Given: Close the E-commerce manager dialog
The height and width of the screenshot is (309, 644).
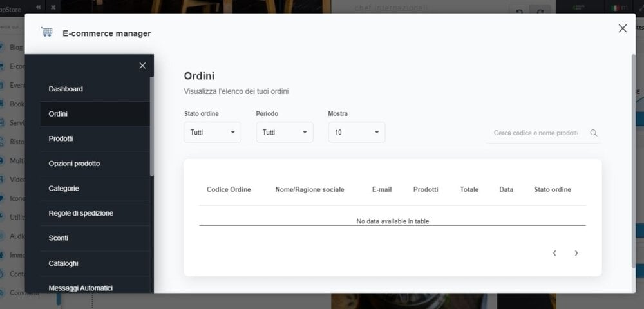Looking at the screenshot, I should point(622,28).
